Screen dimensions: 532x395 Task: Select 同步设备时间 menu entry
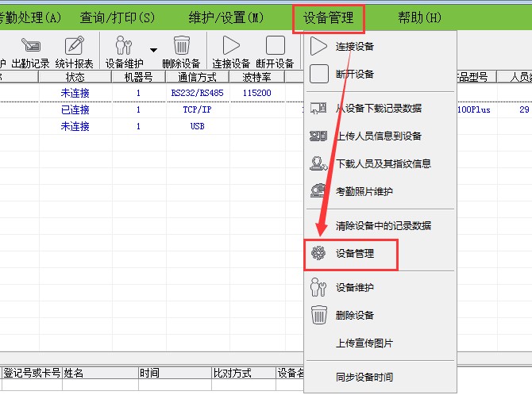[380, 377]
